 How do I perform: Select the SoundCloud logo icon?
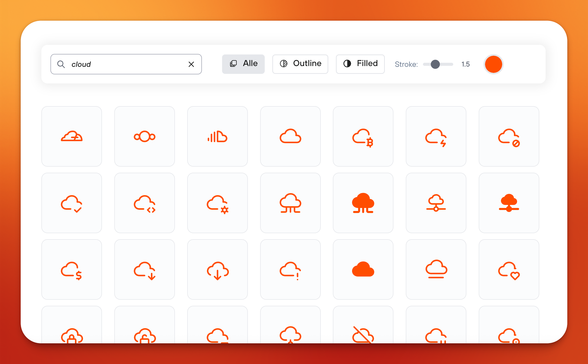click(x=218, y=136)
